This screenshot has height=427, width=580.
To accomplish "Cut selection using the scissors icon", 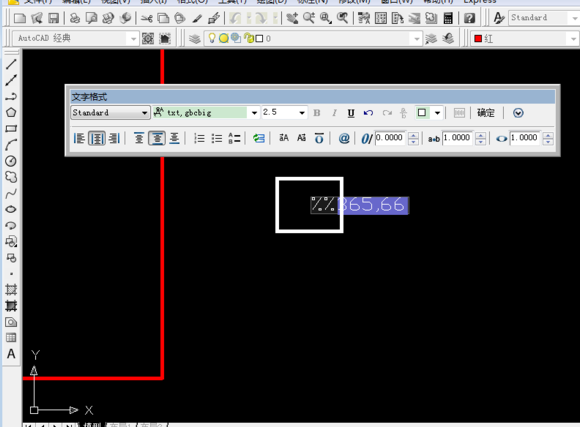I will tap(147, 18).
